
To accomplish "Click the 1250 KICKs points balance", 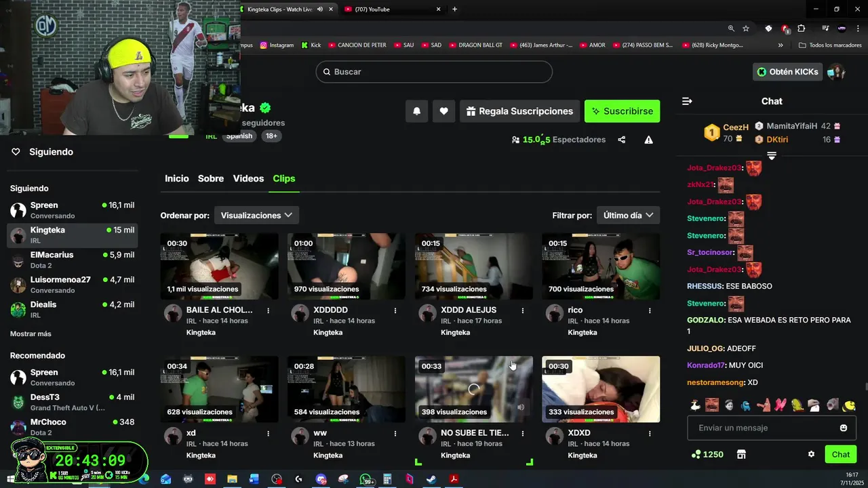I will (x=707, y=454).
